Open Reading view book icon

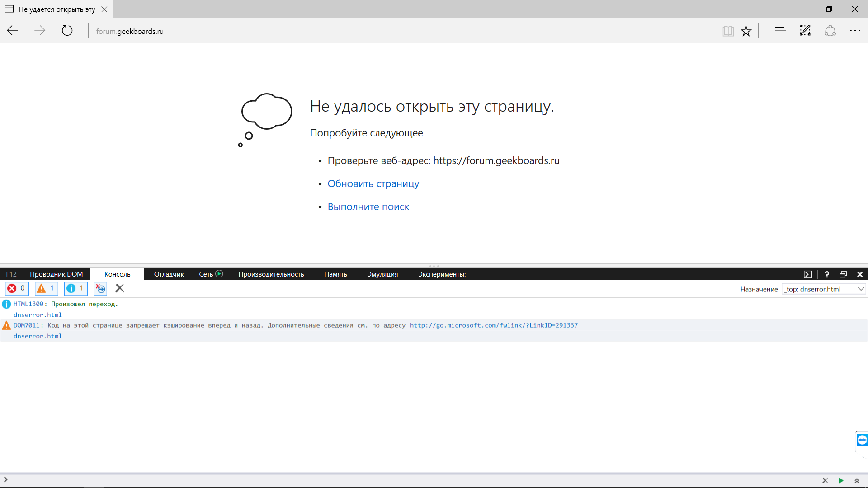728,31
